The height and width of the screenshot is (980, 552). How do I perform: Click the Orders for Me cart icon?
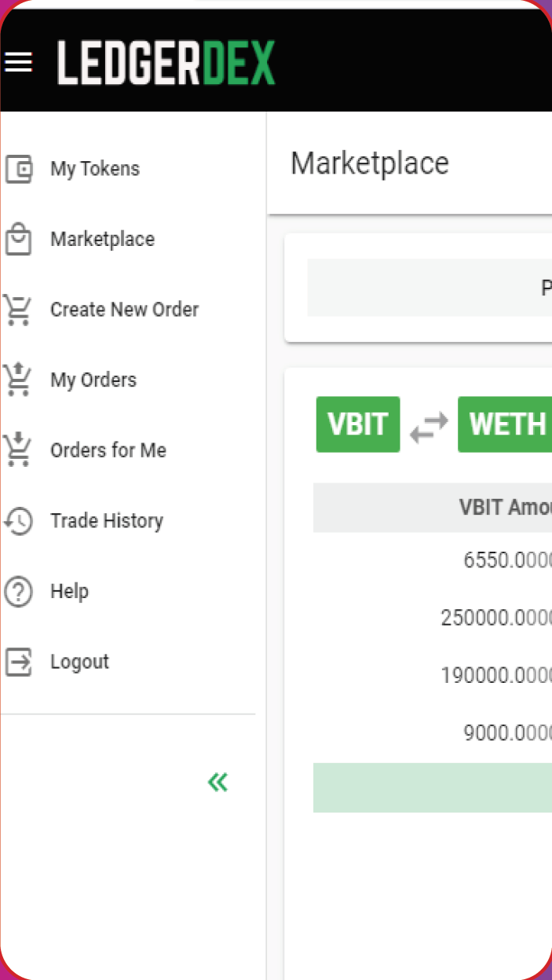coord(19,450)
